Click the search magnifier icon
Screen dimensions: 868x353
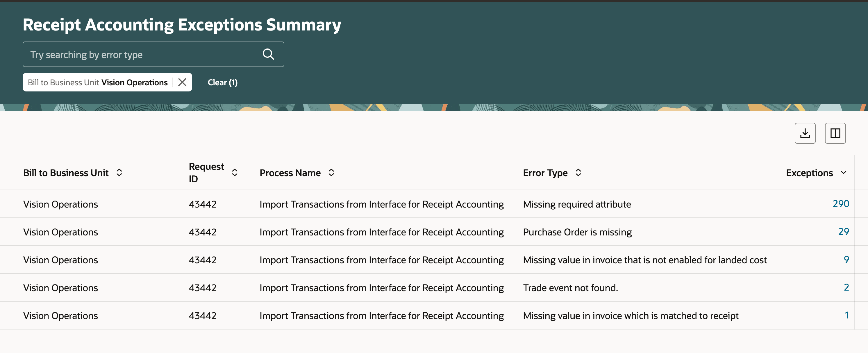[268, 54]
